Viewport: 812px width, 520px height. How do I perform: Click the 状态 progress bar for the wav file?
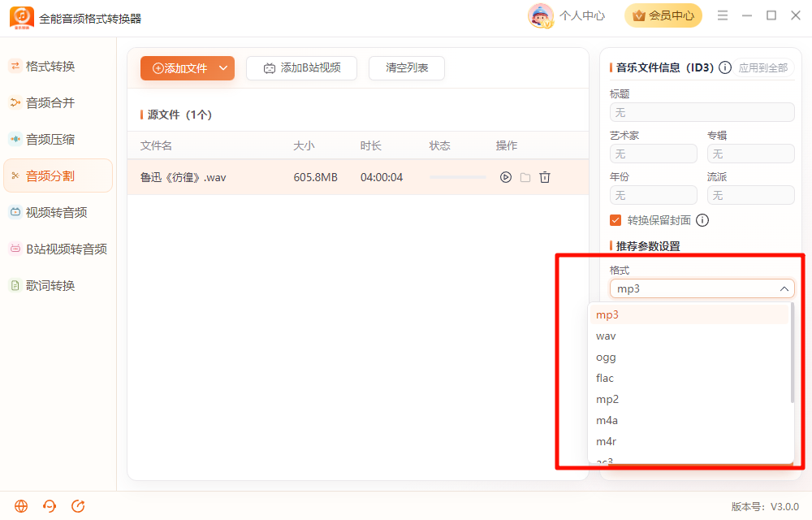coord(458,177)
